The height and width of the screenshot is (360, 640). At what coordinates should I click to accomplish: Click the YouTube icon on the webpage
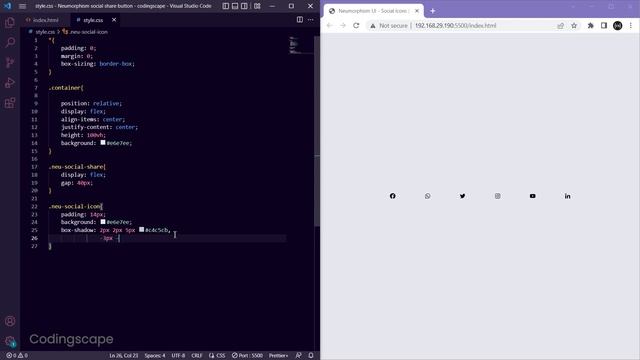[x=533, y=196]
